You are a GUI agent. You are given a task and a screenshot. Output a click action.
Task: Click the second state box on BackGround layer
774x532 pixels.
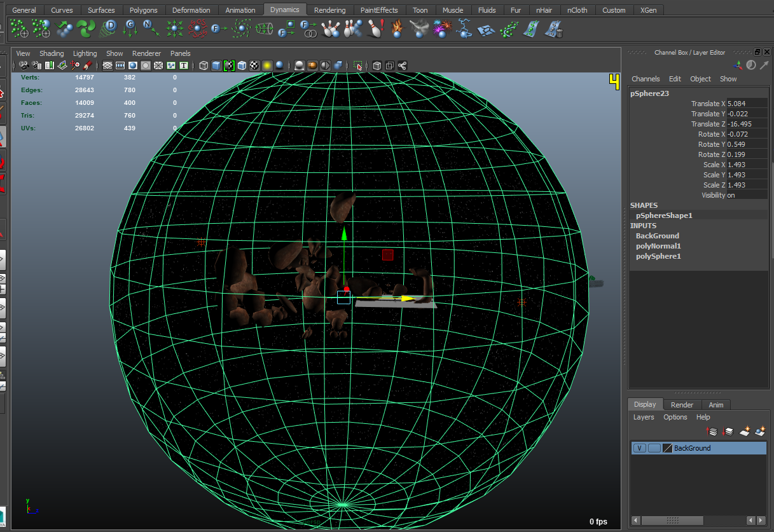point(654,448)
